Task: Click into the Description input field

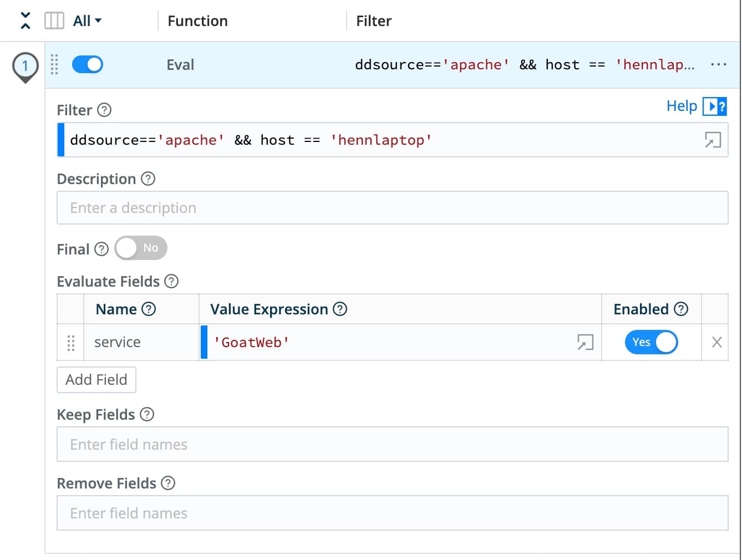Action: click(392, 208)
